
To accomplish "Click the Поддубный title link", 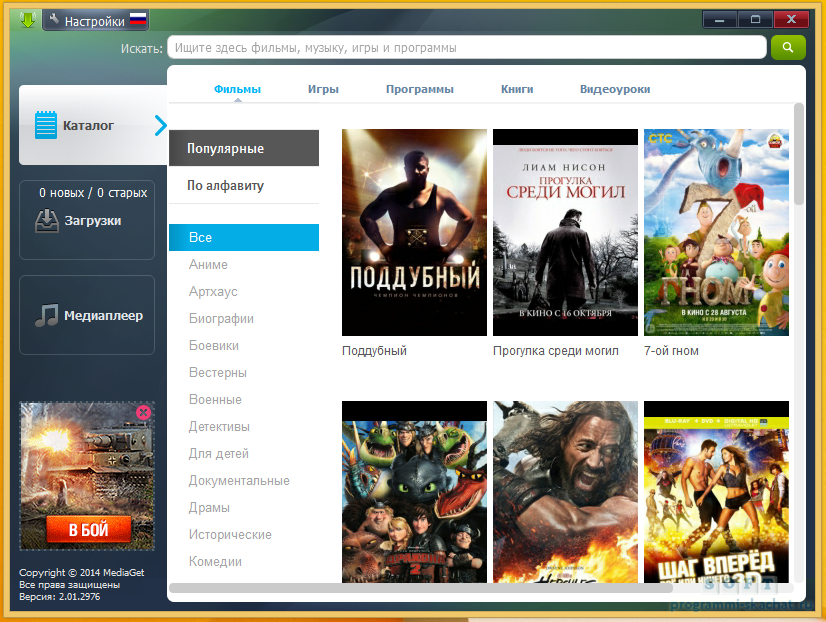I will coord(374,351).
